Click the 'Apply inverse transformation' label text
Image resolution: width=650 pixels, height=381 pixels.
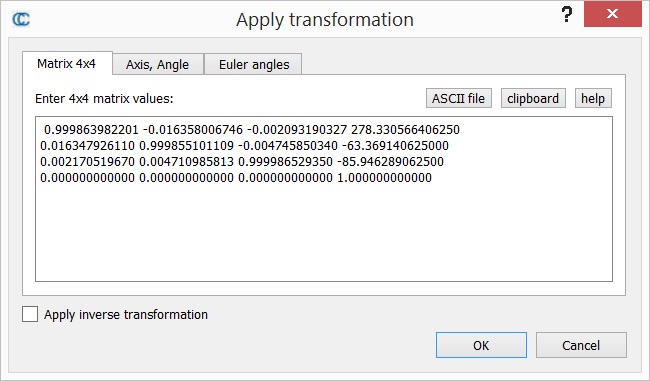point(126,315)
